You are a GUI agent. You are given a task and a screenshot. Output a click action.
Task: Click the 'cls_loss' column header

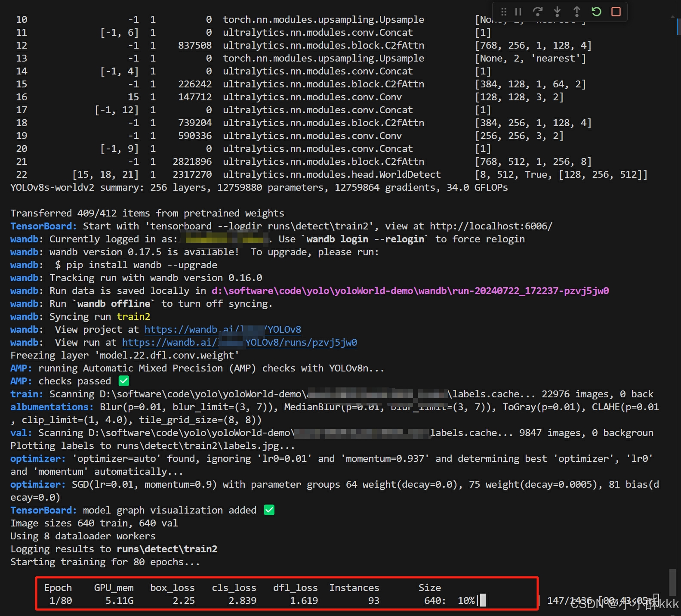(x=234, y=588)
